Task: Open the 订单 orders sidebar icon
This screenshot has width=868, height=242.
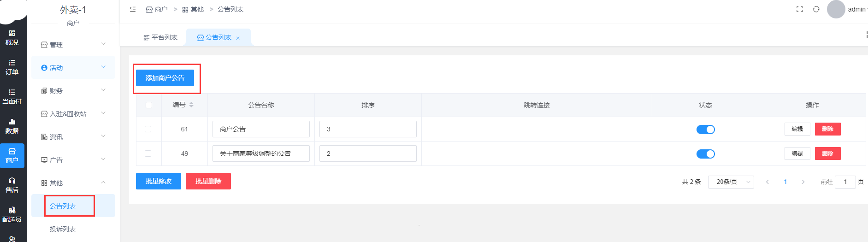Action: [x=12, y=67]
